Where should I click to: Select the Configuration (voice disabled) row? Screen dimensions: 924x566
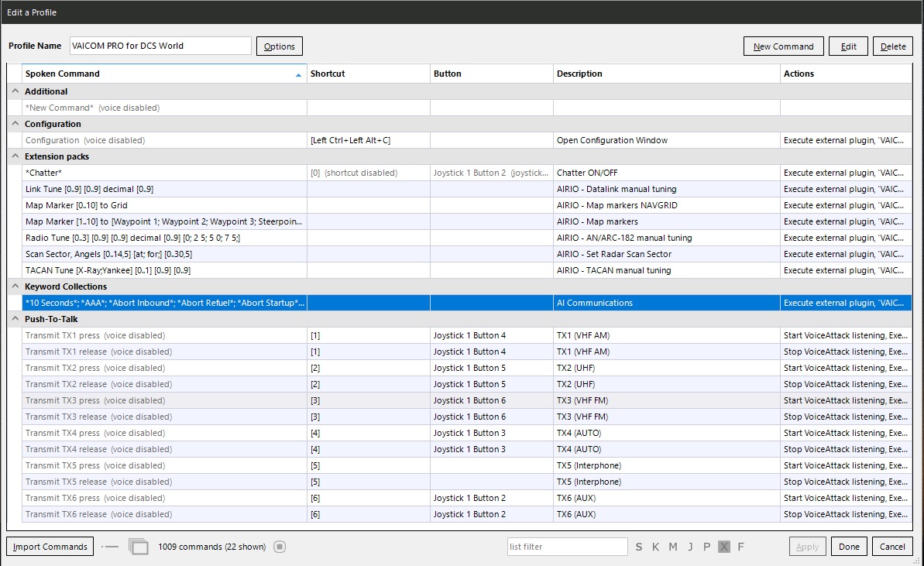[467, 140]
